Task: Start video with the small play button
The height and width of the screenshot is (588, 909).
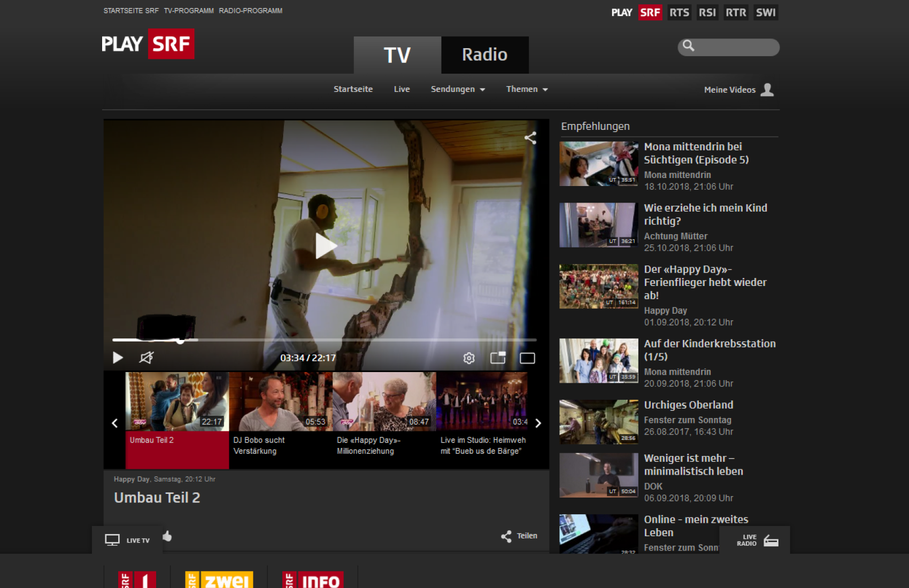Action: tap(118, 358)
